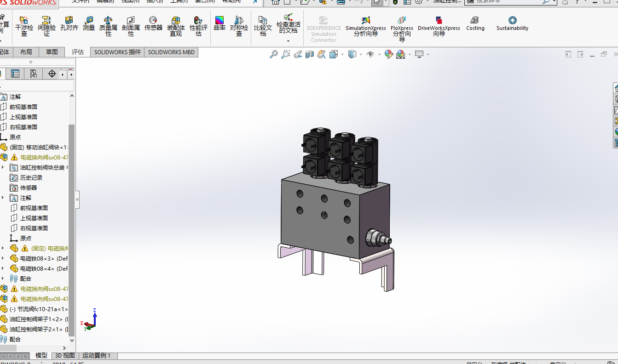Open the Costing tool
The image size is (618, 364).
(475, 24)
